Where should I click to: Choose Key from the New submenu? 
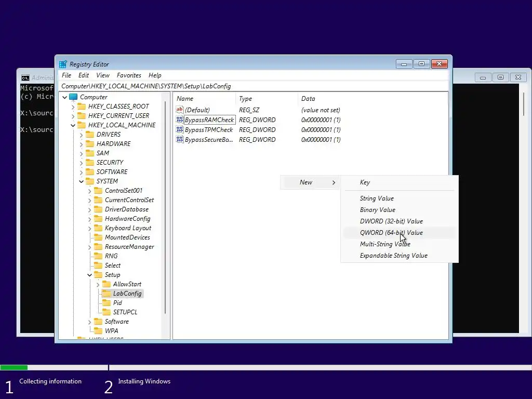pos(400,182)
